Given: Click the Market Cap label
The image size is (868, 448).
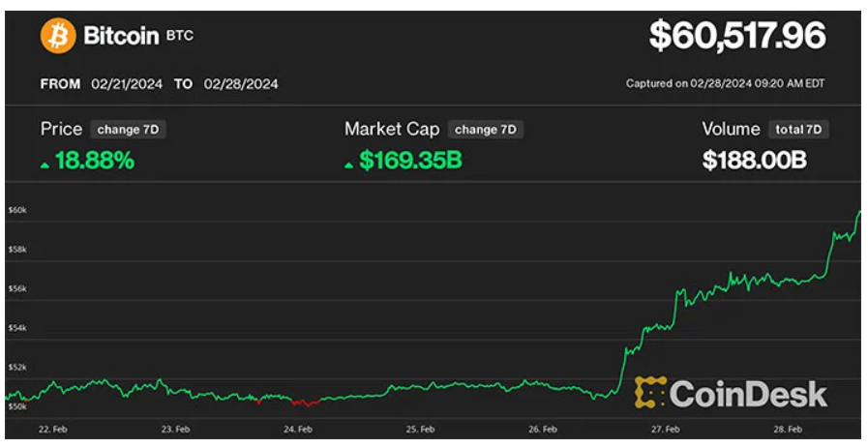Looking at the screenshot, I should click(392, 129).
